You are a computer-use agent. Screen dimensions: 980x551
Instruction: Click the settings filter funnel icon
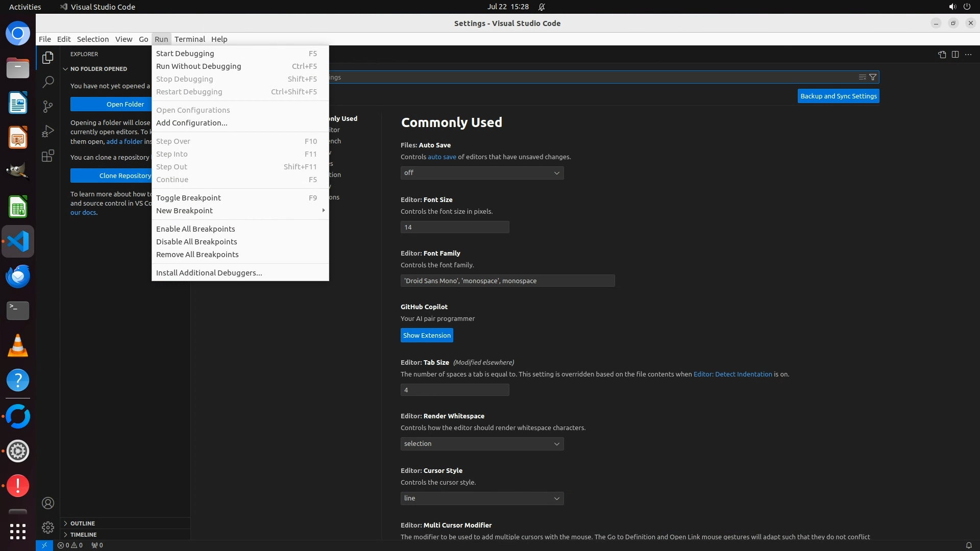pos(873,77)
